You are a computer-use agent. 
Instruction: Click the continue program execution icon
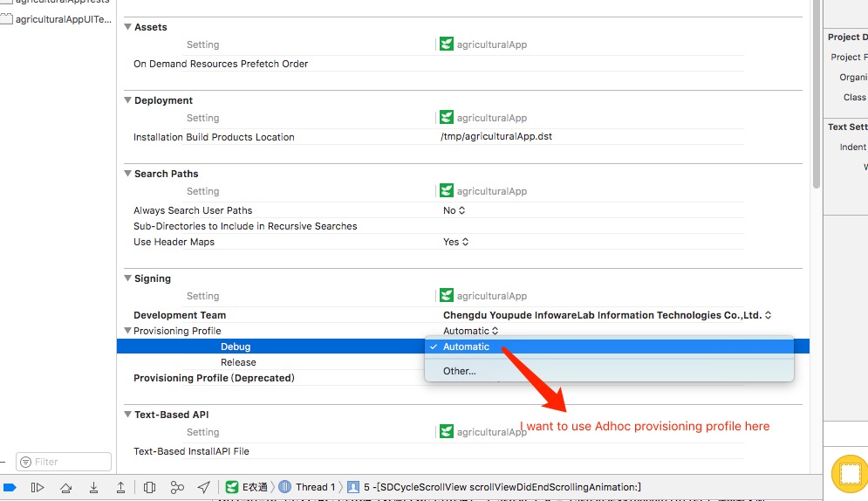click(38, 487)
